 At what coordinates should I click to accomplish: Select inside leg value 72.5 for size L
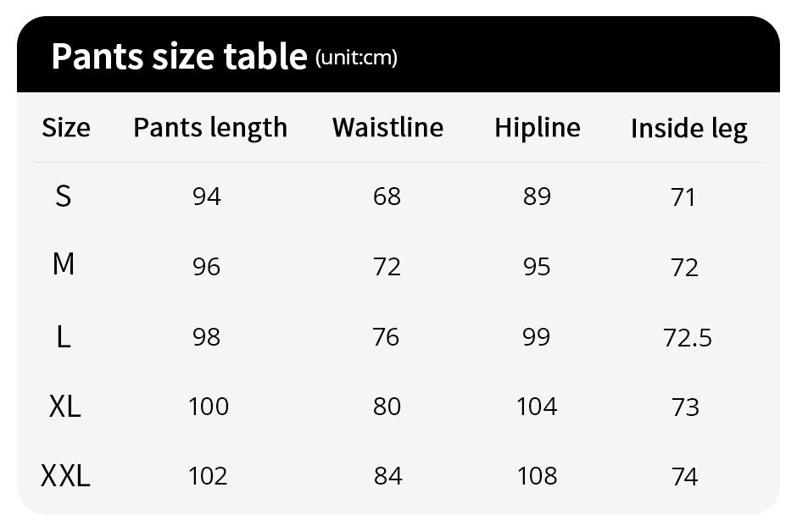click(687, 338)
